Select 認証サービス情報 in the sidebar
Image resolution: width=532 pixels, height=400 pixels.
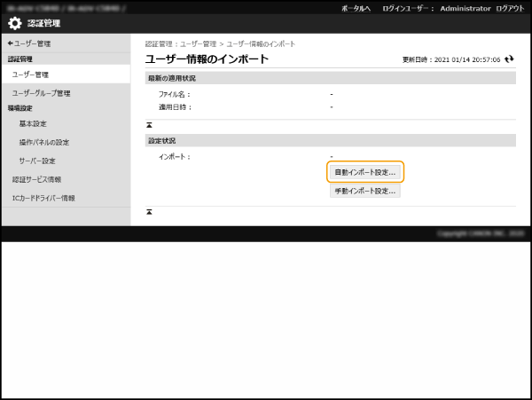36,179
